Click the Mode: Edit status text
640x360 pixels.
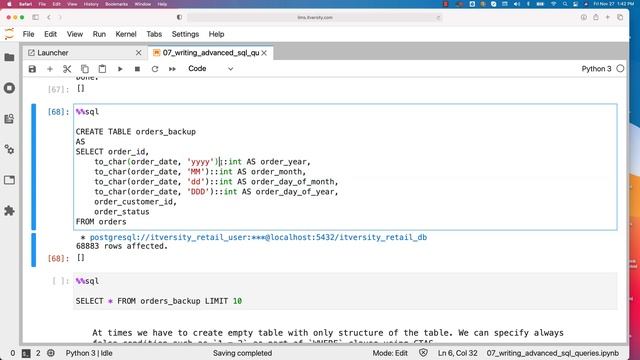tap(390, 353)
